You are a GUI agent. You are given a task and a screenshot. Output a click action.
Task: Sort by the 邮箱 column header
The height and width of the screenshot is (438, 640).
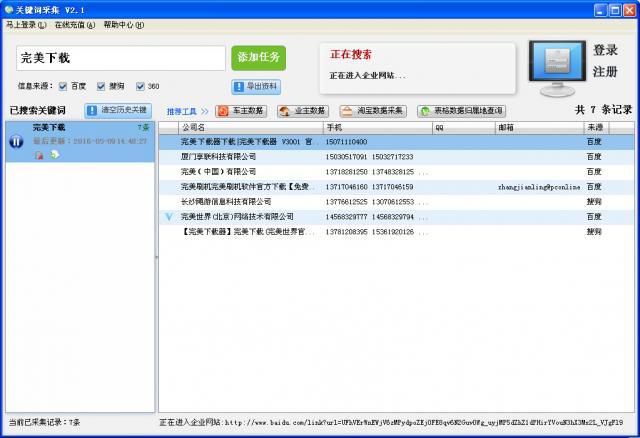[x=540, y=128]
